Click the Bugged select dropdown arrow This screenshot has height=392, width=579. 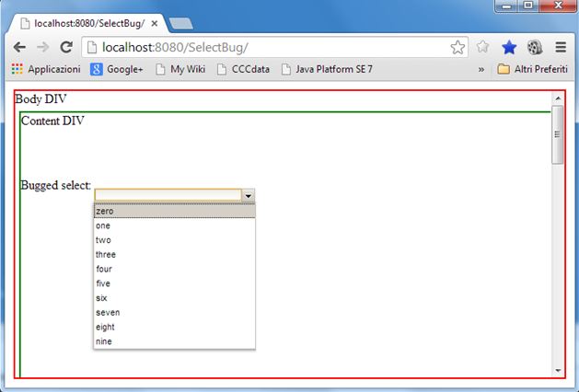249,196
